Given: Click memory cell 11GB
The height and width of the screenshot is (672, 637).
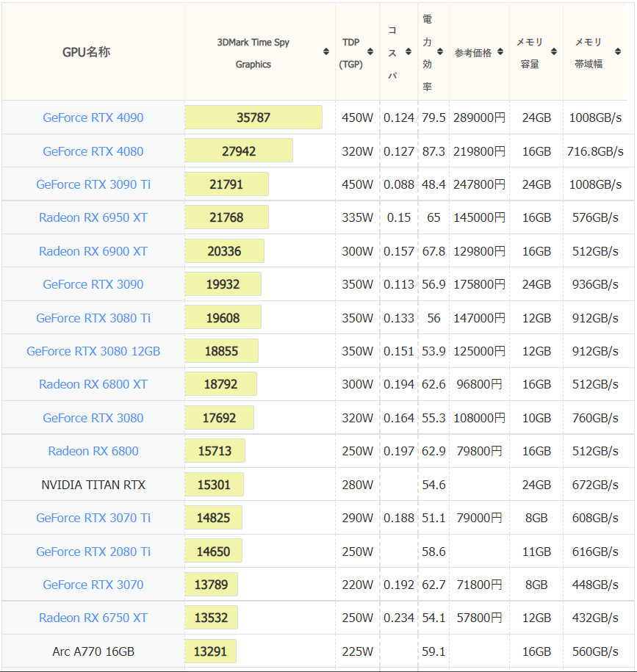Looking at the screenshot, I should 536,552.
